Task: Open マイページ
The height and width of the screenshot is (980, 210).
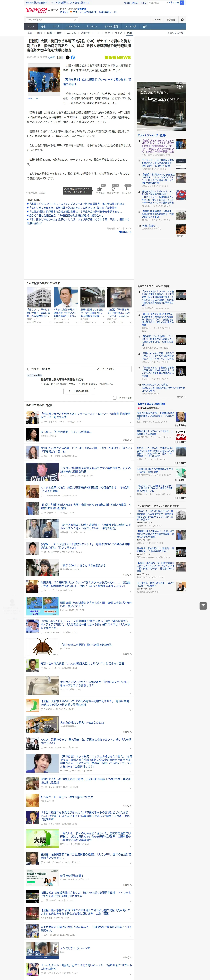Action: [157, 20]
